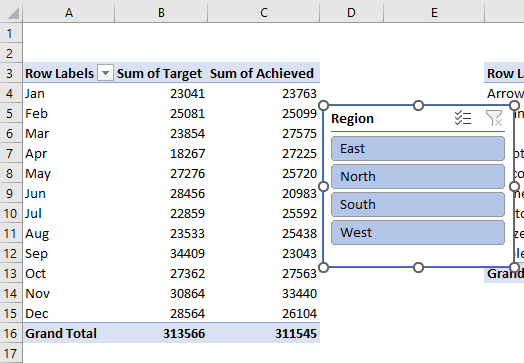Select row 17 header
Viewport: 524px width, 363px height.
pos(11,353)
